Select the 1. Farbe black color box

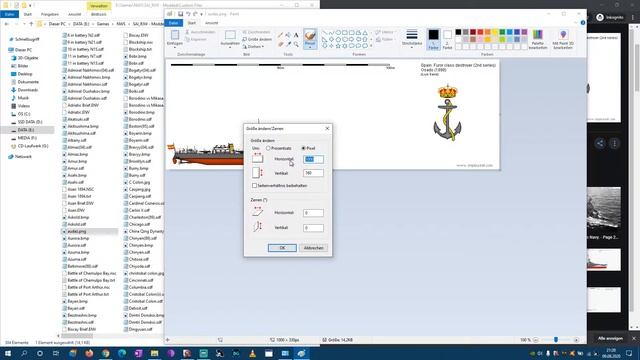[433, 39]
